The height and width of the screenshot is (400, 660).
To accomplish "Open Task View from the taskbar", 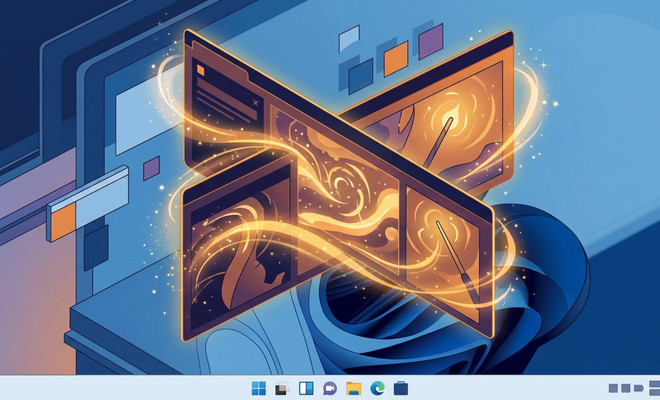I will (x=282, y=388).
